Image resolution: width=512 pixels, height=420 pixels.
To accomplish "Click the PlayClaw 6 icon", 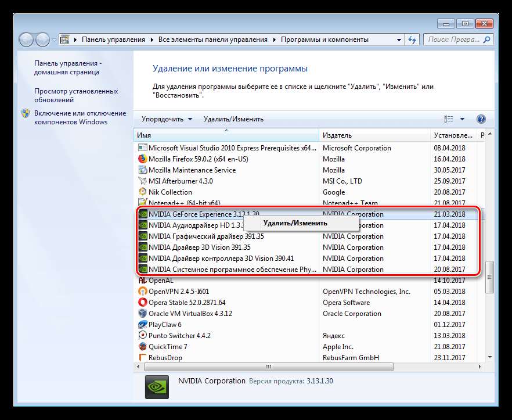I will [143, 325].
